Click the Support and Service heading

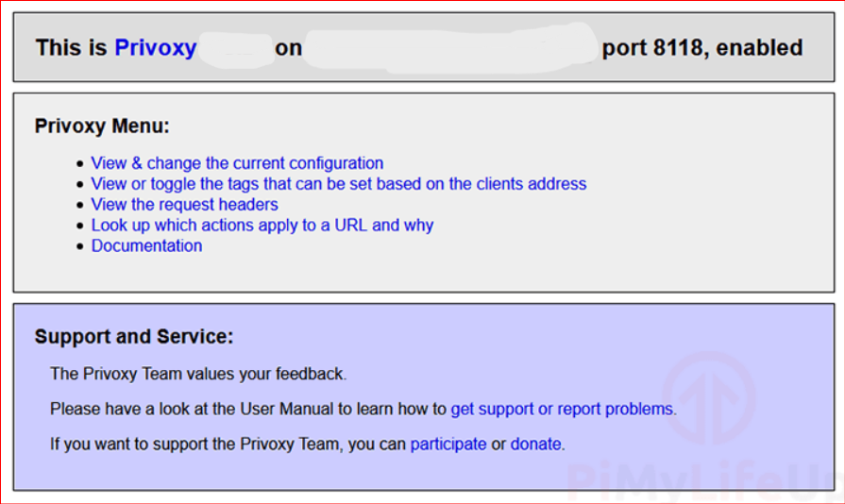point(134,337)
